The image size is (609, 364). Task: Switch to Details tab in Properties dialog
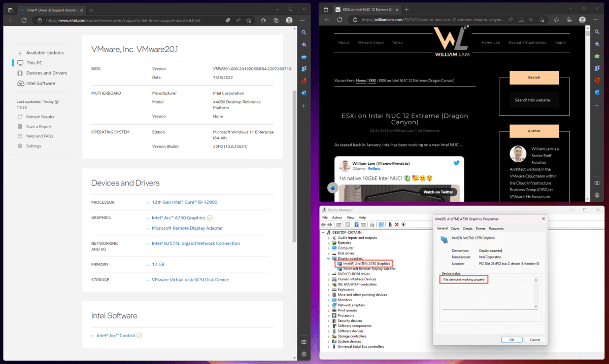click(467, 229)
